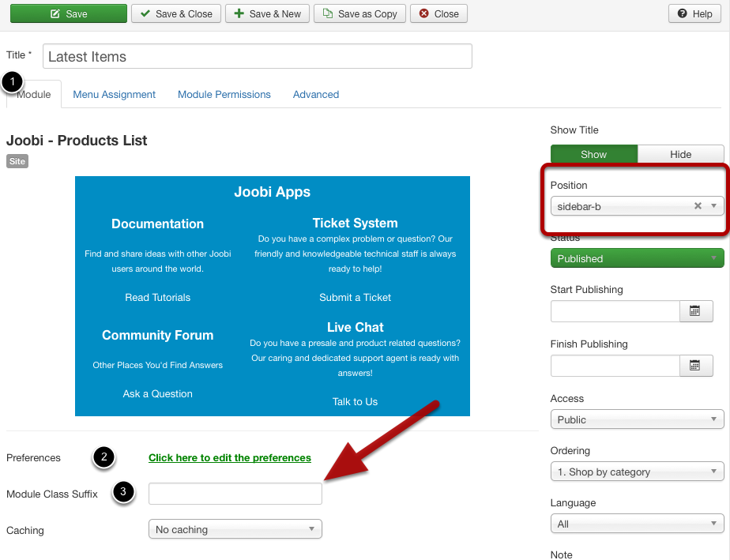Click the green Save button

point(69,13)
